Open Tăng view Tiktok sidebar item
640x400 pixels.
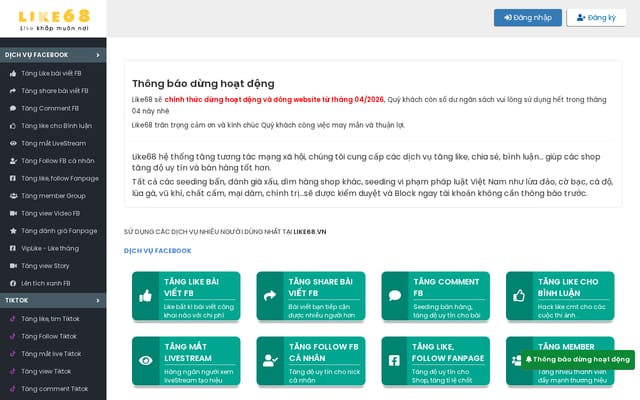[x=53, y=371]
